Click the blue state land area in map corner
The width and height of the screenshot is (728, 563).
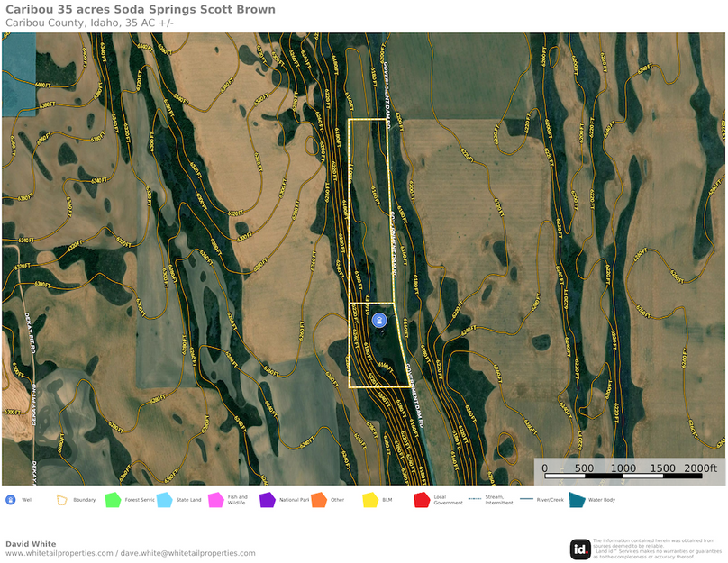(18, 74)
